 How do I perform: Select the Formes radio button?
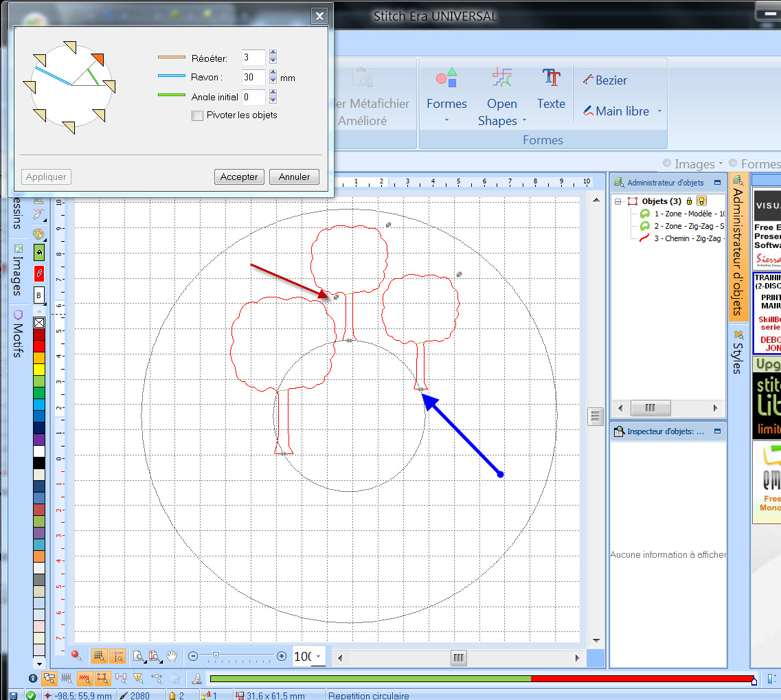pos(733,163)
